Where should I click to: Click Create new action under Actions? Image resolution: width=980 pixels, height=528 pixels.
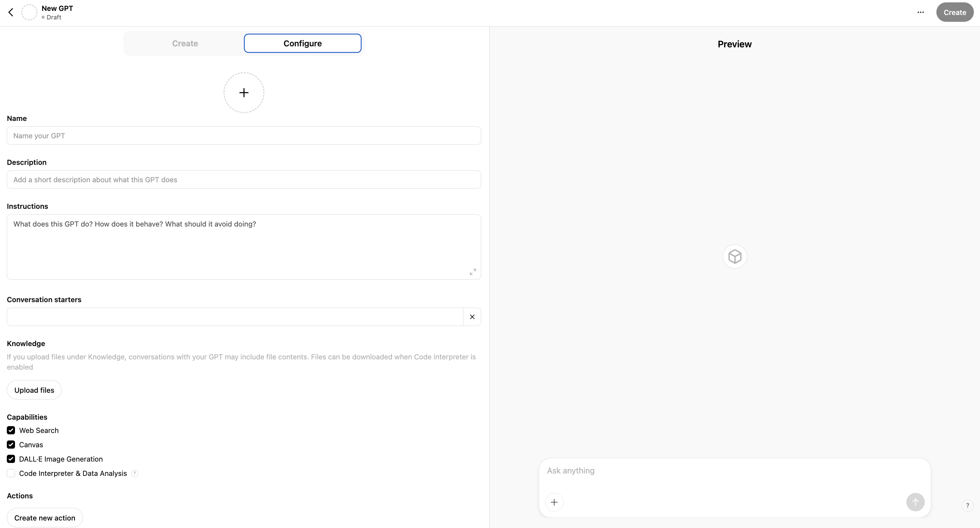[45, 517]
